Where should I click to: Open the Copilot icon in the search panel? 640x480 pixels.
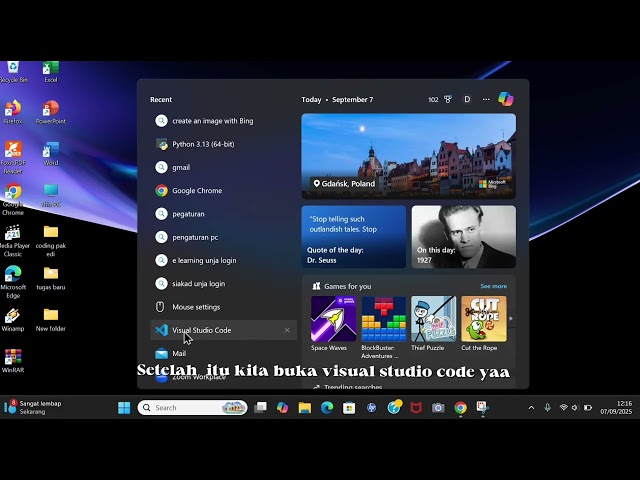[506, 99]
